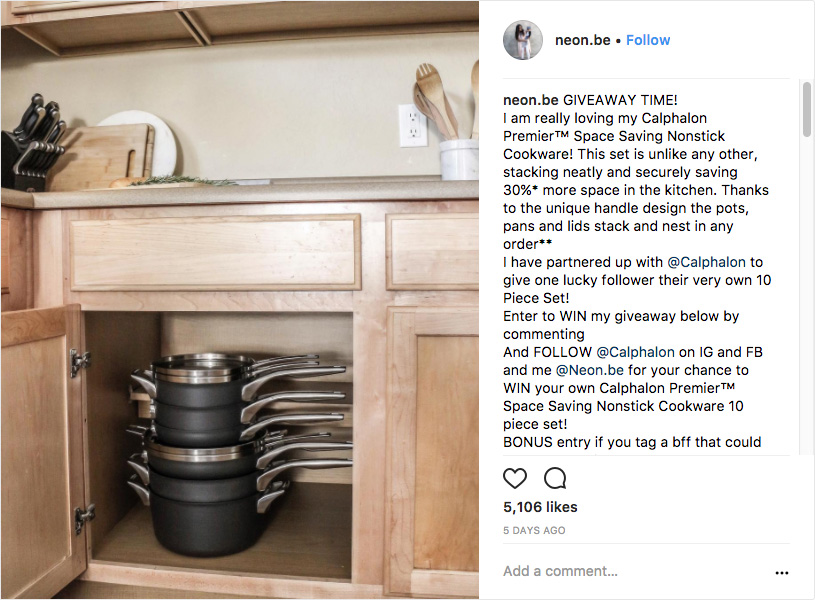Screen dimensions: 815x600
Task: Like the post with the heart icon
Action: point(515,478)
